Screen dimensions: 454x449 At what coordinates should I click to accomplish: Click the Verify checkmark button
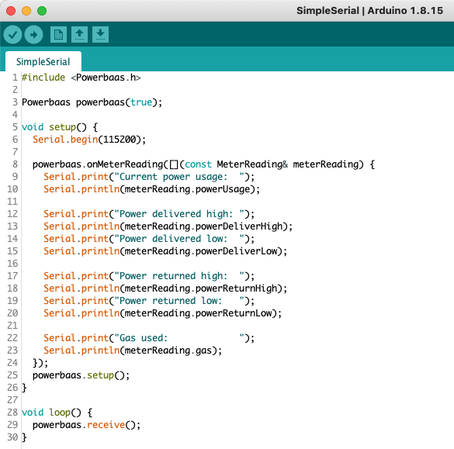coord(13,34)
